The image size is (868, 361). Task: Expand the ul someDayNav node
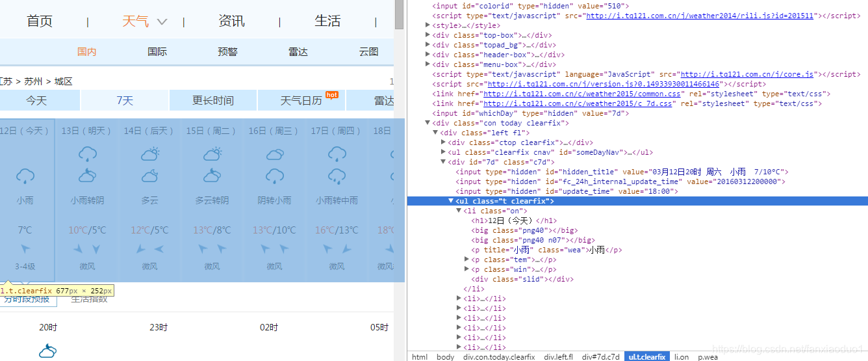tap(443, 152)
